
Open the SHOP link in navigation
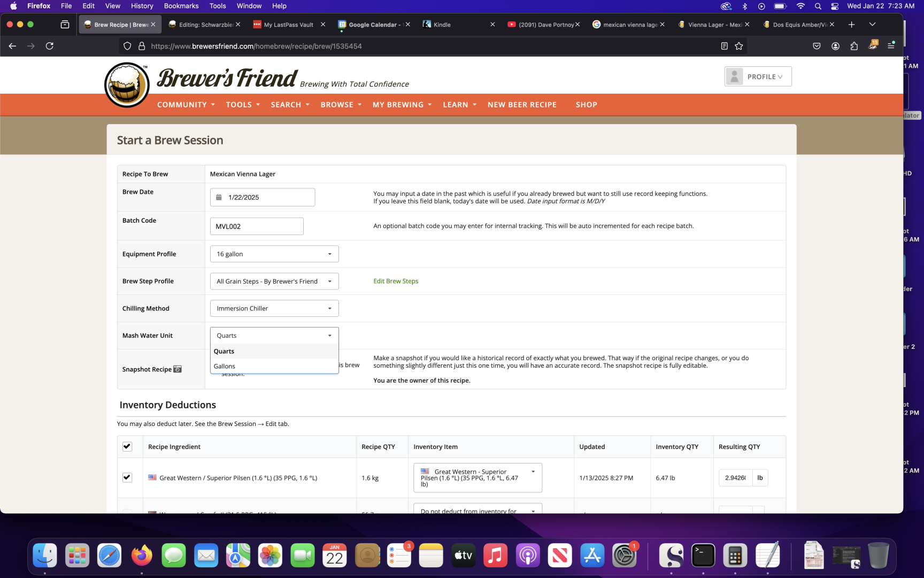coord(586,104)
